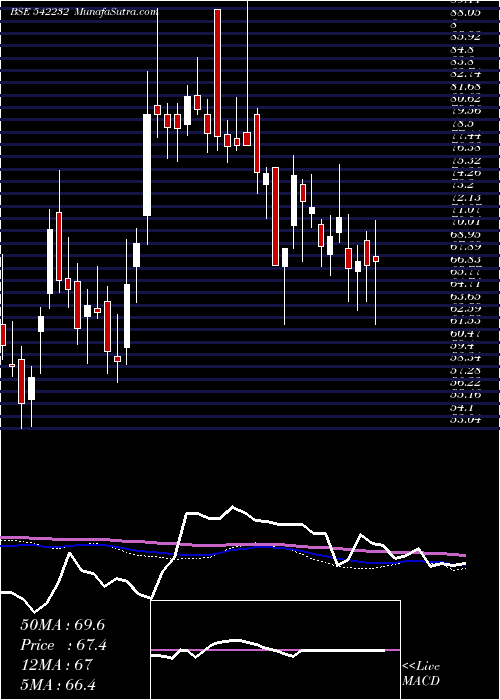
Task: Click the <<Live MACD label
Action: coord(421,674)
